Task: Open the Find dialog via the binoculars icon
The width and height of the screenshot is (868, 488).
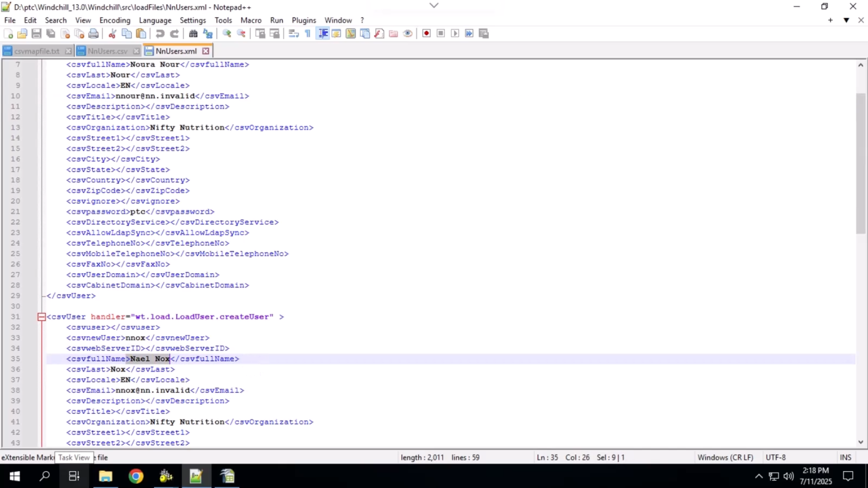Action: (x=193, y=33)
